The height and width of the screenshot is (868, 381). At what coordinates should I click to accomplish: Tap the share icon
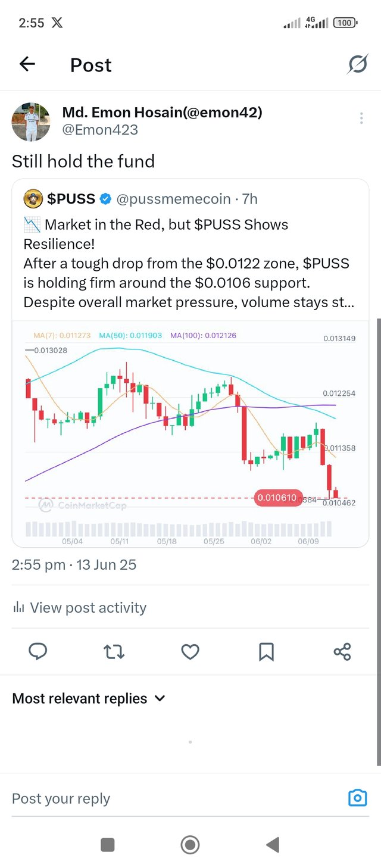pos(342,652)
